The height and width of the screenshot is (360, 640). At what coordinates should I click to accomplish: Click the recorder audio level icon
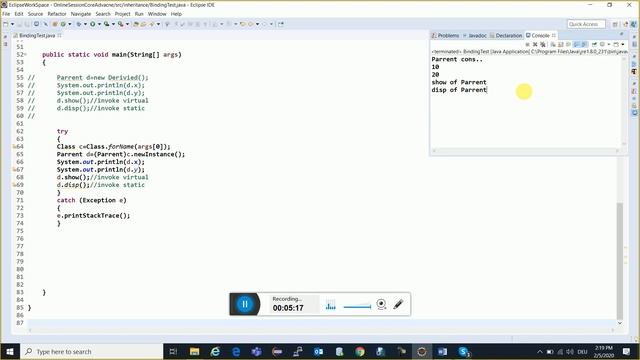(x=331, y=304)
